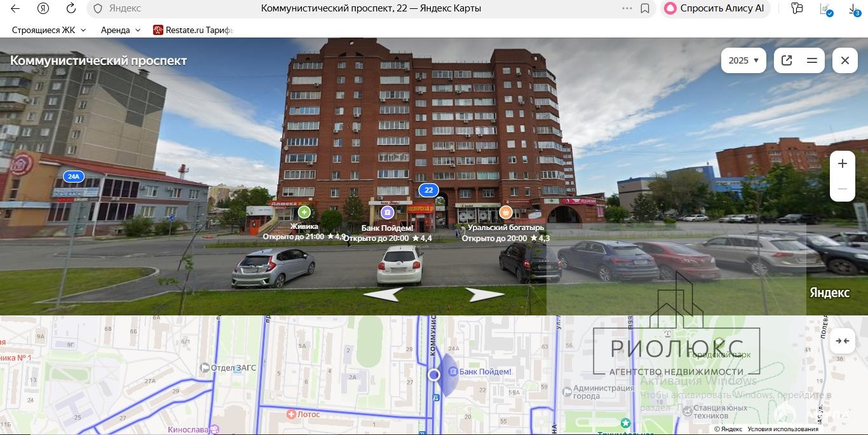Select building 24A label in panorama
The width and height of the screenshot is (868, 435).
click(74, 176)
